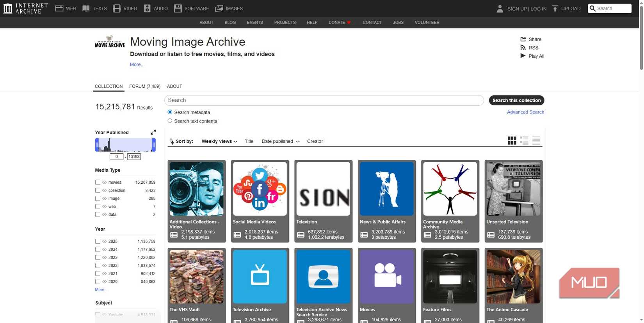The image size is (644, 323).
Task: Click the red heart beside Donate
Action: (x=349, y=23)
